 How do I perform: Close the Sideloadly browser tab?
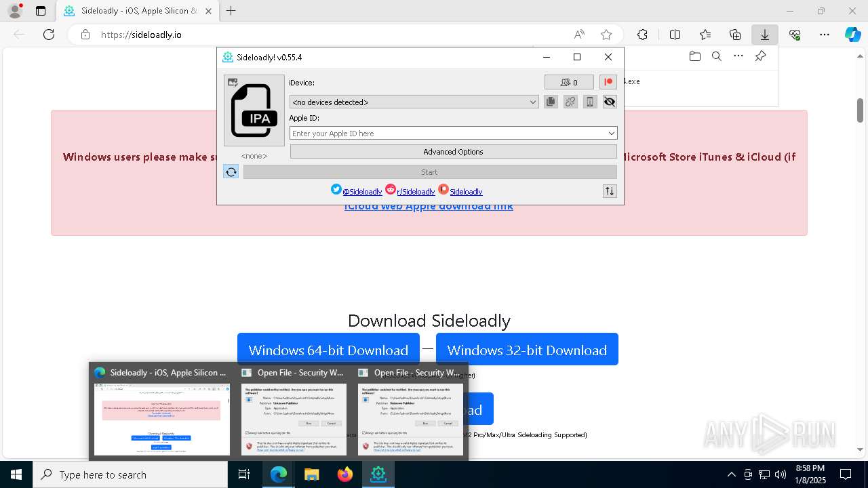tap(209, 11)
